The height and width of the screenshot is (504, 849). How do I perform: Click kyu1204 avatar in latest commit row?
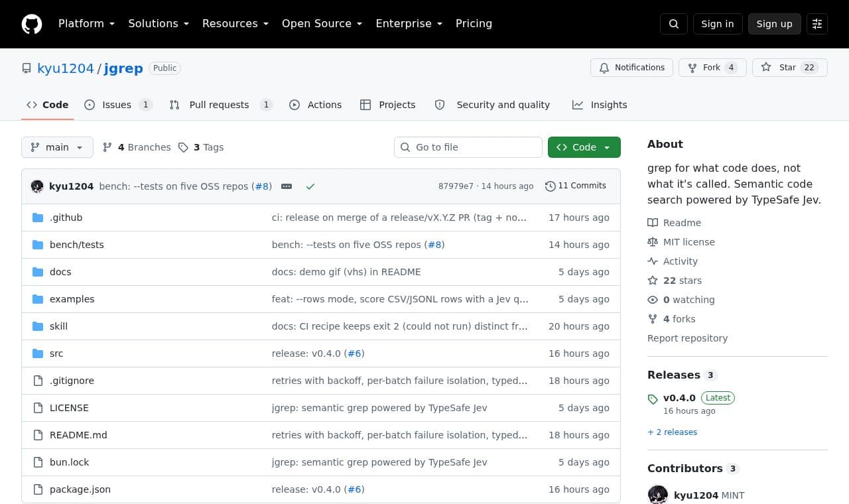click(37, 186)
